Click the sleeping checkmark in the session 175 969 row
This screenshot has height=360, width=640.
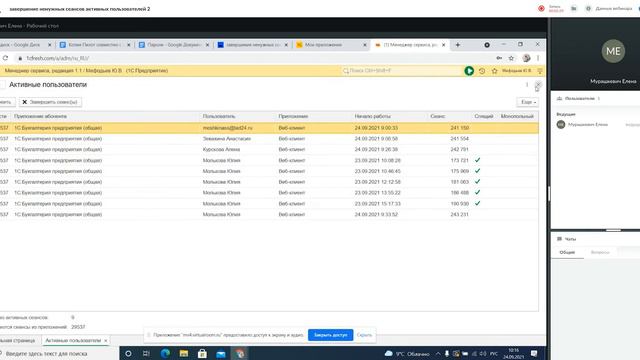[477, 171]
